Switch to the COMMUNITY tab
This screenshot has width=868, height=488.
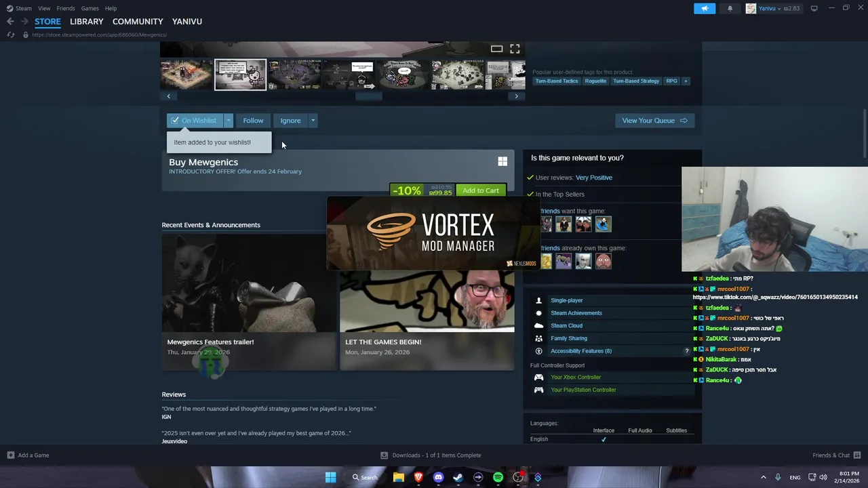pyautogui.click(x=138, y=21)
